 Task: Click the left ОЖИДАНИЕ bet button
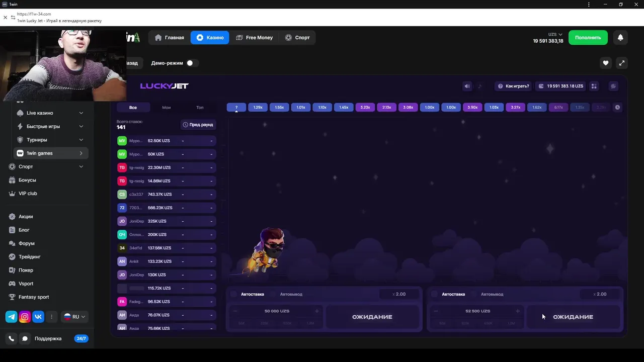pos(372,317)
